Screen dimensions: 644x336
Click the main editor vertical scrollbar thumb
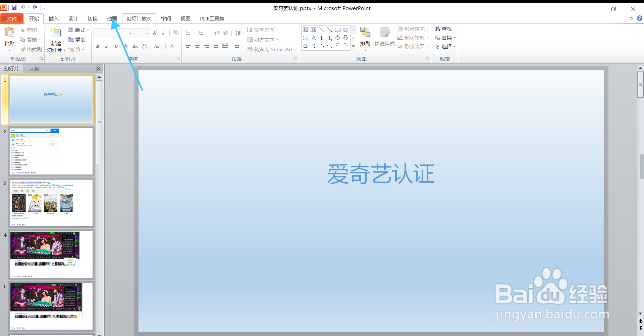641,84
